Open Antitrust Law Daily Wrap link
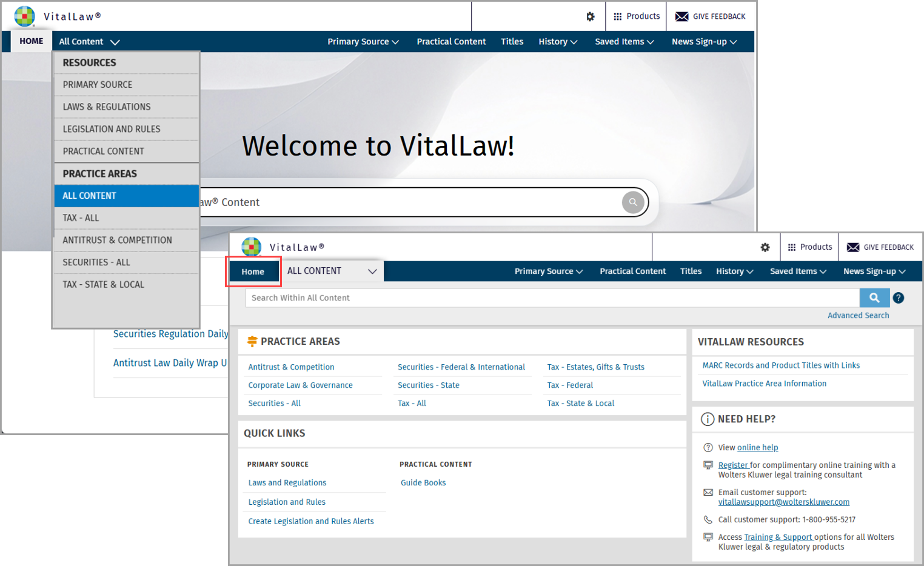 click(x=170, y=363)
